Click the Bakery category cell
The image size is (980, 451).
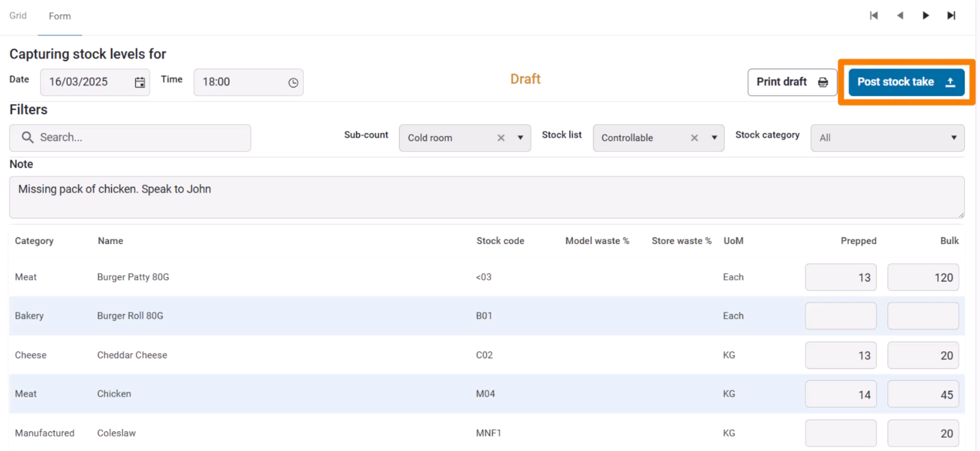click(29, 316)
